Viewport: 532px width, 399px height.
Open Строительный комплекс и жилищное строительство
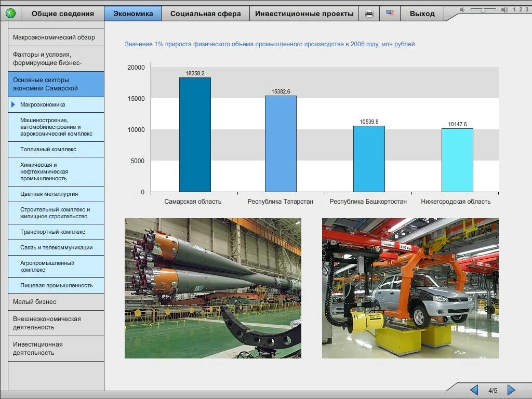pyautogui.click(x=56, y=213)
